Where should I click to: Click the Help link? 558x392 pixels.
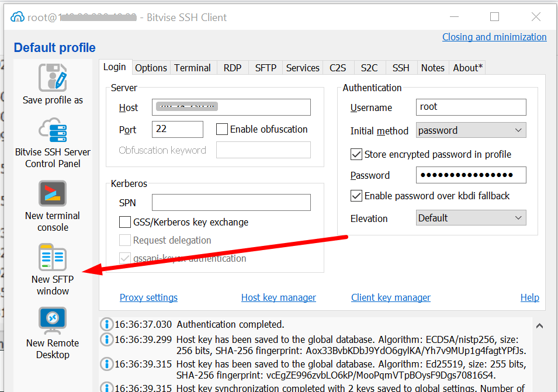tap(529, 297)
